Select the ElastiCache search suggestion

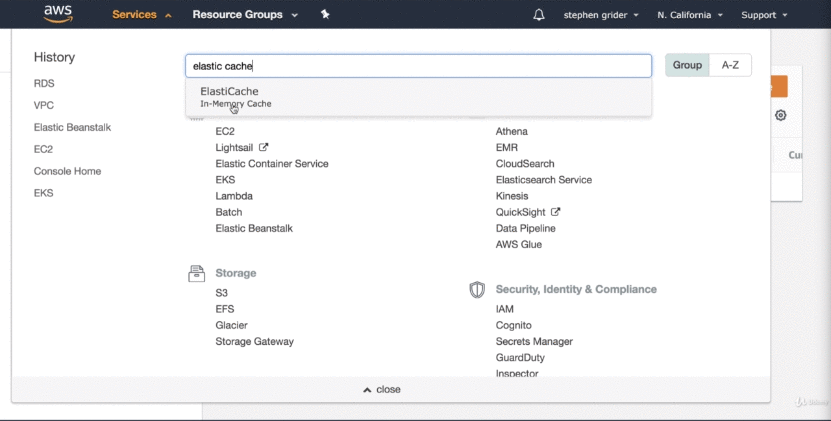click(x=229, y=96)
